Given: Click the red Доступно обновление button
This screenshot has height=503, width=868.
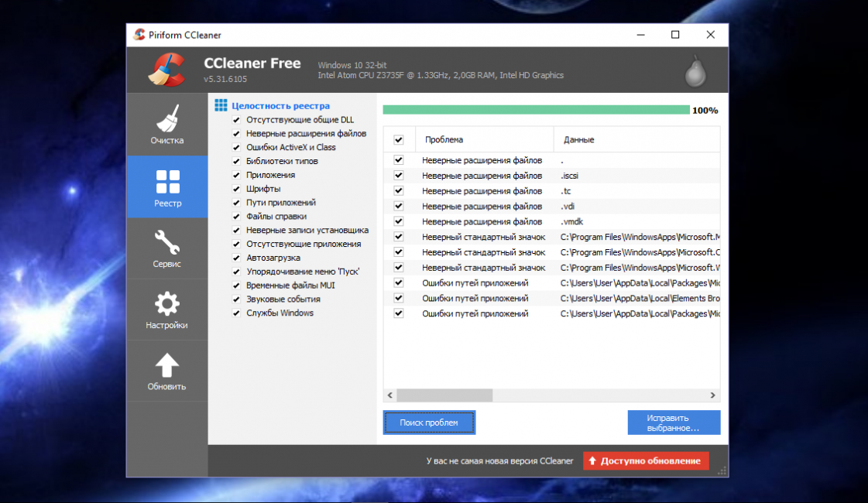Looking at the screenshot, I should (646, 461).
